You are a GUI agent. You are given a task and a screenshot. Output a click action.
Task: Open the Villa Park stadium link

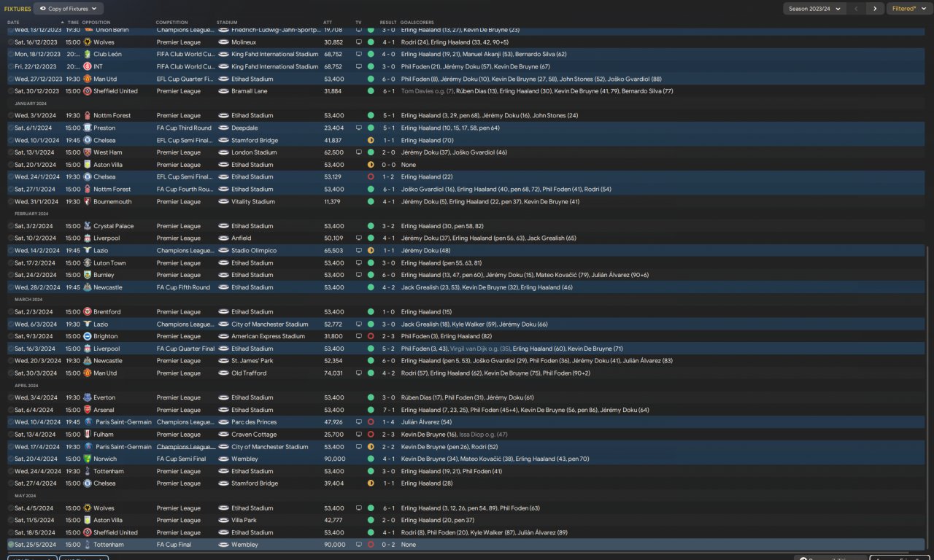[244, 520]
